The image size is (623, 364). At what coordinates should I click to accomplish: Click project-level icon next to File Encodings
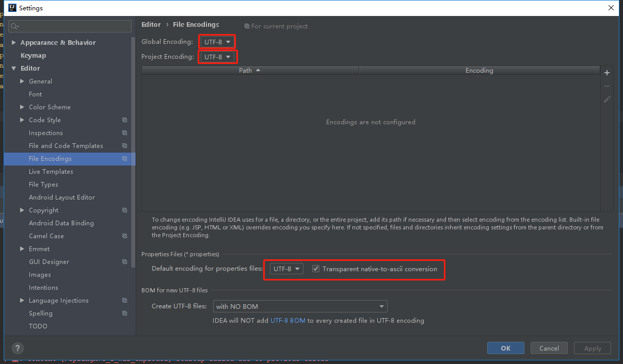coord(124,158)
